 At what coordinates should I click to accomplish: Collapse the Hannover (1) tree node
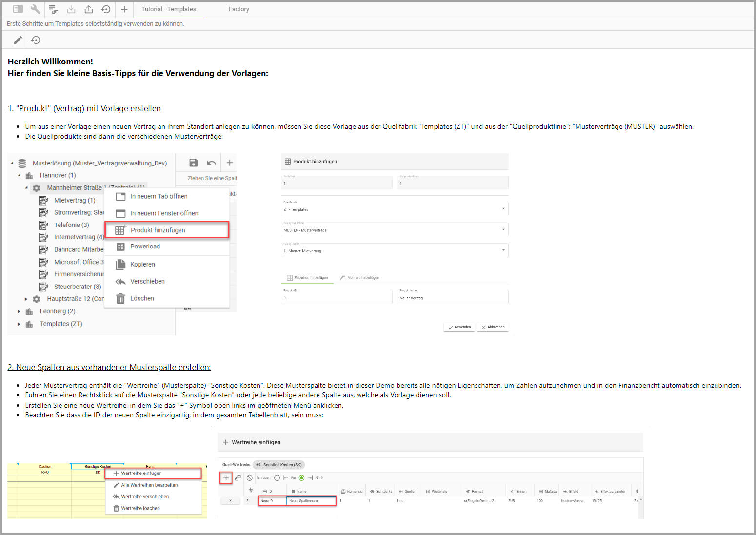[19, 175]
